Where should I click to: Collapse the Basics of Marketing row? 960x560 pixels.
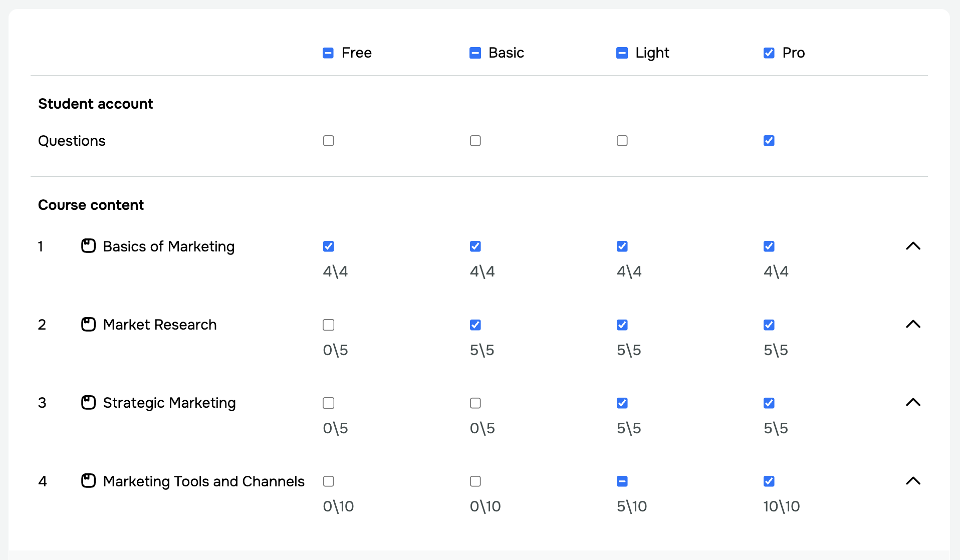[913, 246]
